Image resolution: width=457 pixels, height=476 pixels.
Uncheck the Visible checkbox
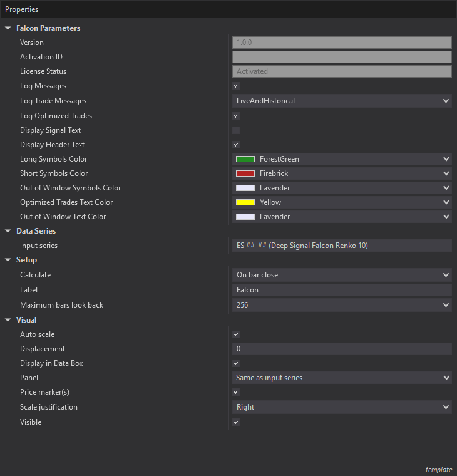236,422
